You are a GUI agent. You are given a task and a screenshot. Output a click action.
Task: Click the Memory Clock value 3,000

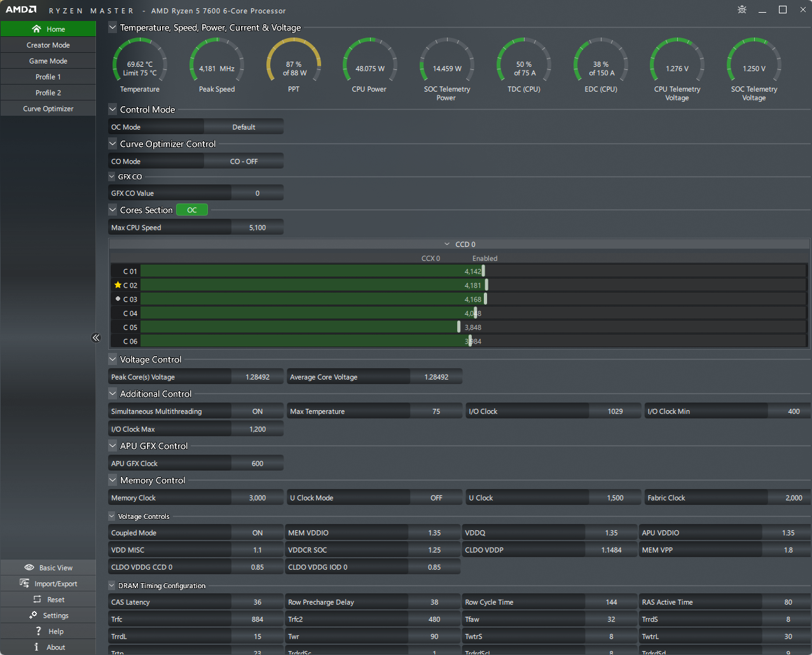click(x=258, y=498)
